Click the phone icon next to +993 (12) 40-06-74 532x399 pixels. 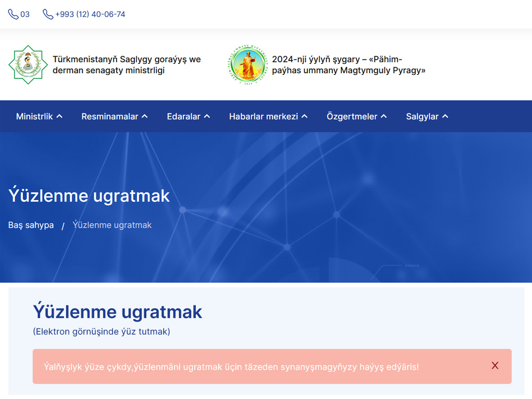[47, 14]
